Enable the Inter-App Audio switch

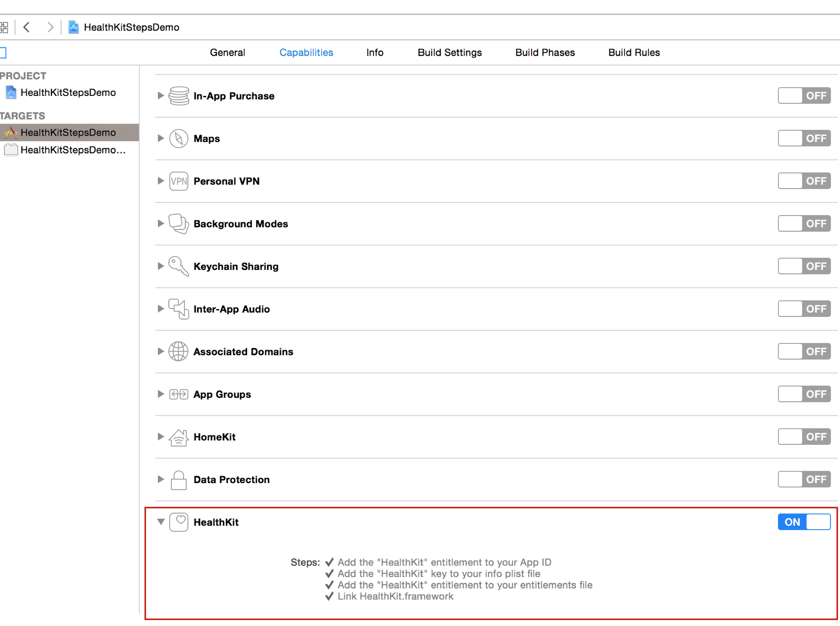pos(804,309)
